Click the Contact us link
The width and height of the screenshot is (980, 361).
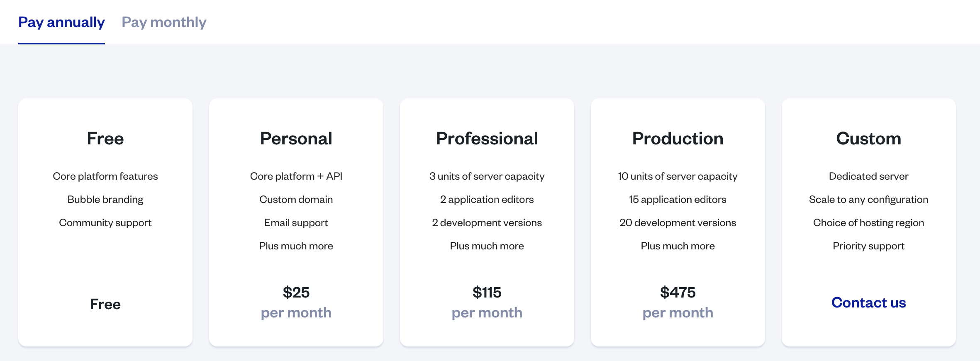point(868,302)
